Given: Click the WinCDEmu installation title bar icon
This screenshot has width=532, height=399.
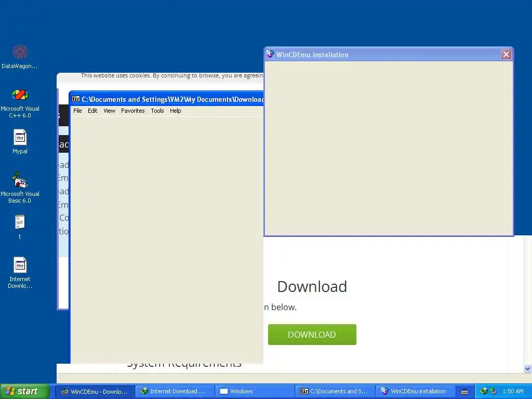Looking at the screenshot, I should (x=270, y=54).
